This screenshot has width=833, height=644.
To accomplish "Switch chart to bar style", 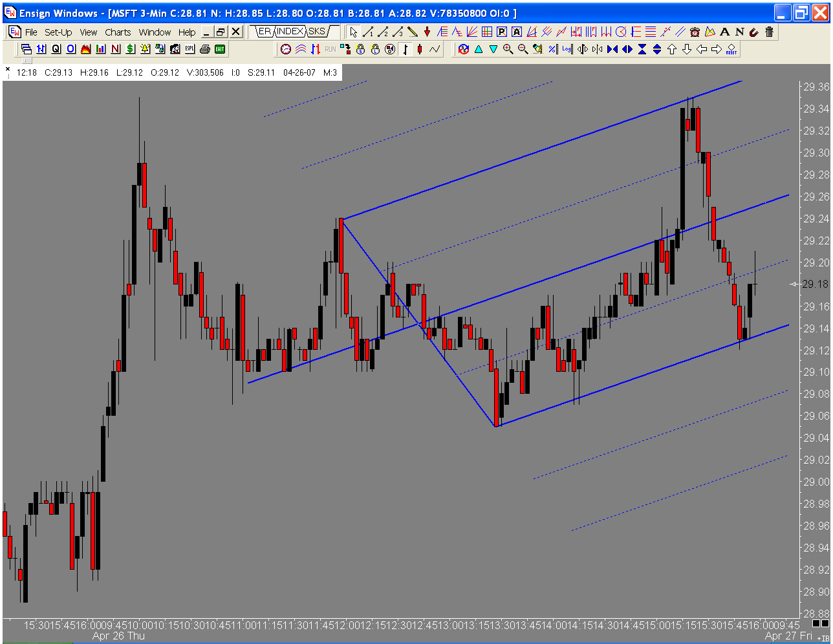I will coord(405,49).
